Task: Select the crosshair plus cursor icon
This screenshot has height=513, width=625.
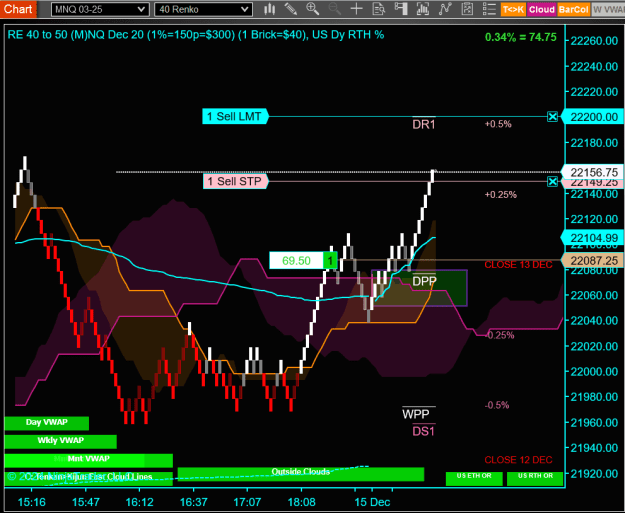Action: (x=356, y=9)
